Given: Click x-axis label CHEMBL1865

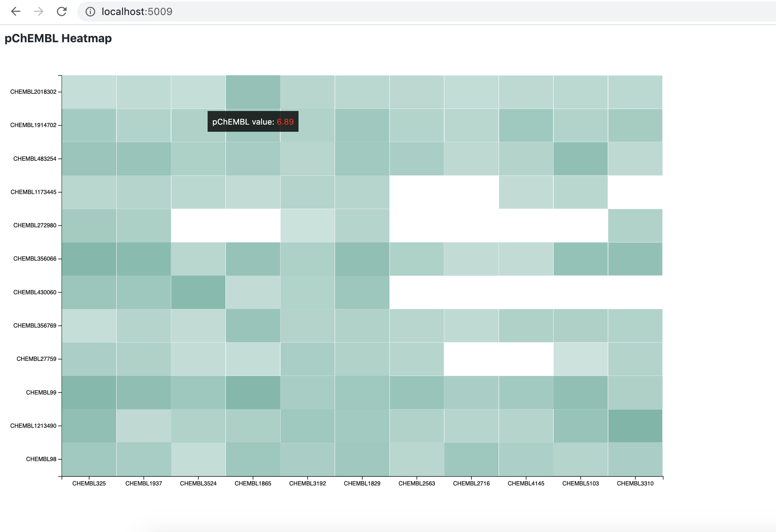Looking at the screenshot, I should 253,483.
